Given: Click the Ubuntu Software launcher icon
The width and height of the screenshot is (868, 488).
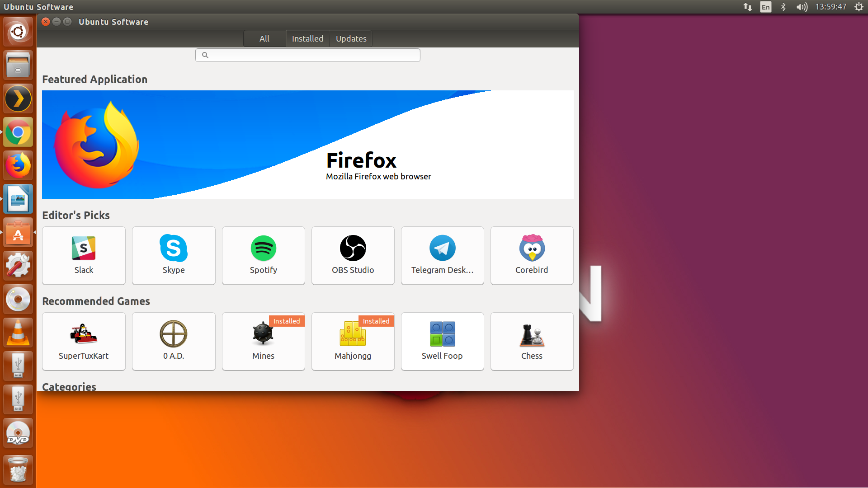Looking at the screenshot, I should coord(18,232).
